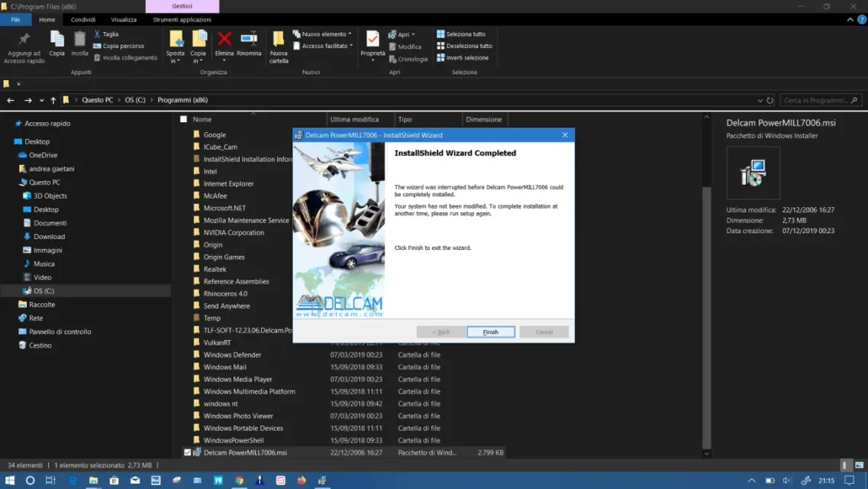Image resolution: width=868 pixels, height=489 pixels.
Task: Go up one folder level
Action: [x=53, y=100]
